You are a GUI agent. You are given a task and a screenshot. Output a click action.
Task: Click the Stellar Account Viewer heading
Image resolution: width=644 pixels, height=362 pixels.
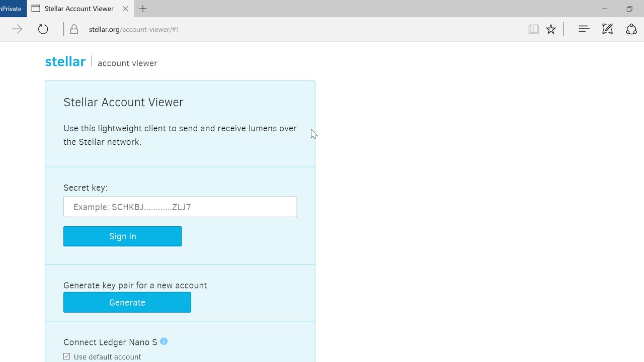[x=123, y=102]
